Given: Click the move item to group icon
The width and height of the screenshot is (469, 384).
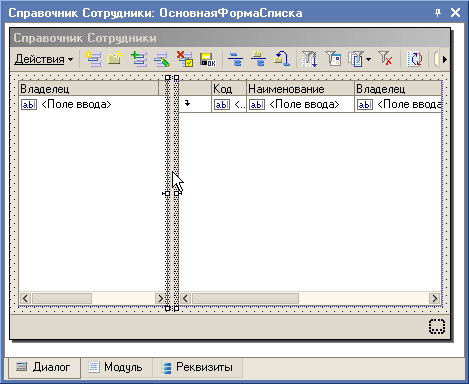Looking at the screenshot, I should click(258, 59).
